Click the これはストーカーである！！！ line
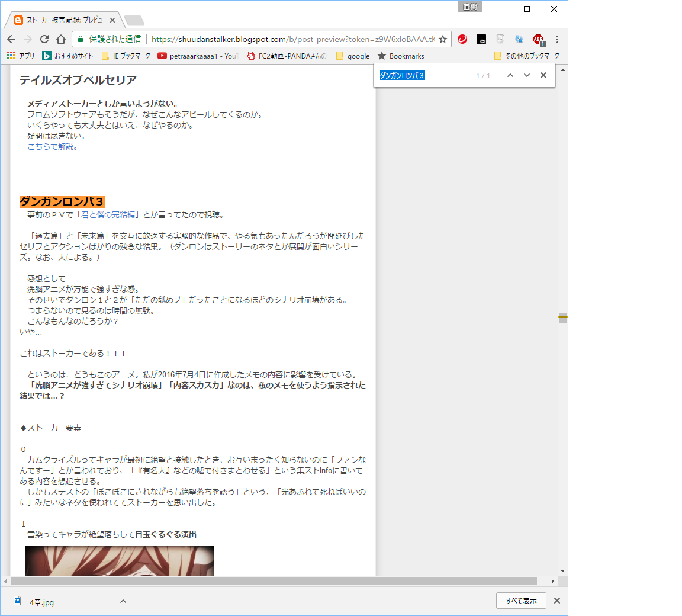This screenshot has height=616, width=682. click(73, 353)
